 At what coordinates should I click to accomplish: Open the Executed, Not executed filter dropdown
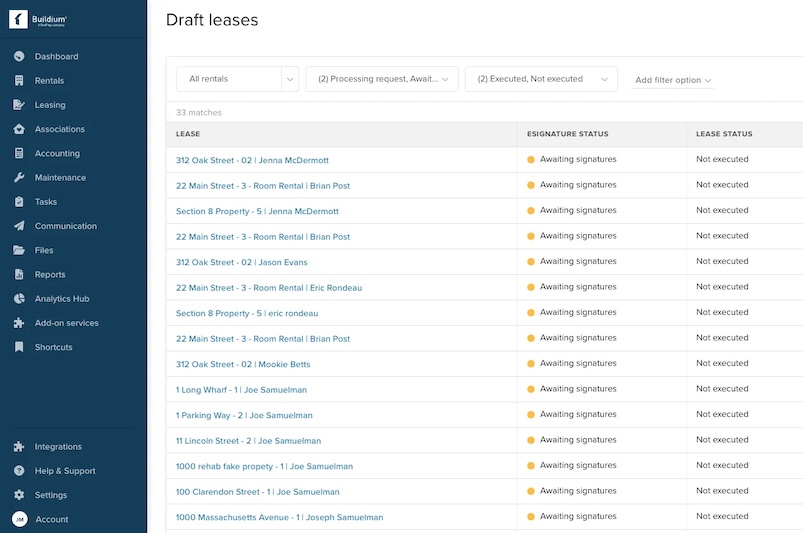pos(540,79)
